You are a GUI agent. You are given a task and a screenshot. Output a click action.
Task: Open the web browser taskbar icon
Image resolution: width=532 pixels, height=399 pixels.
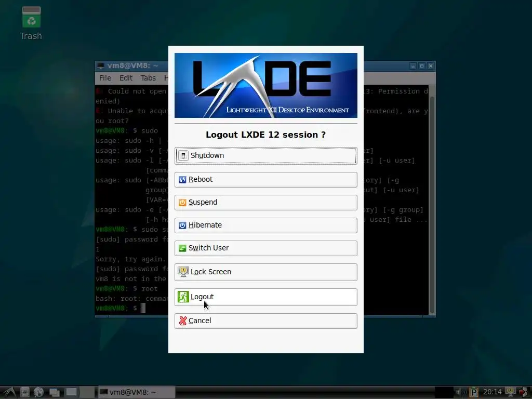38,392
